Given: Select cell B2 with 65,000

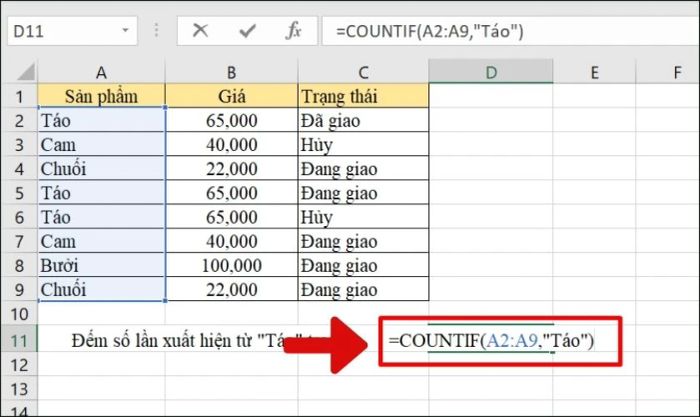Looking at the screenshot, I should click(231, 120).
